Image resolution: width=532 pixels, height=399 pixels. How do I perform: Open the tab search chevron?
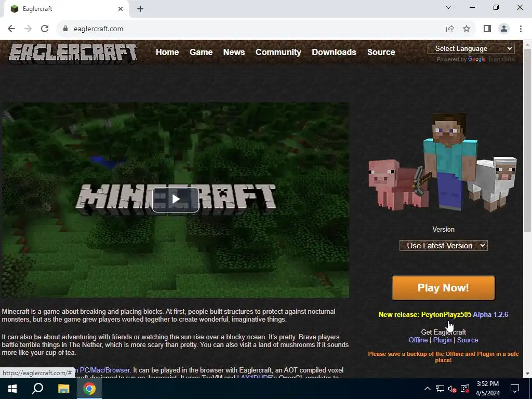coord(448,7)
